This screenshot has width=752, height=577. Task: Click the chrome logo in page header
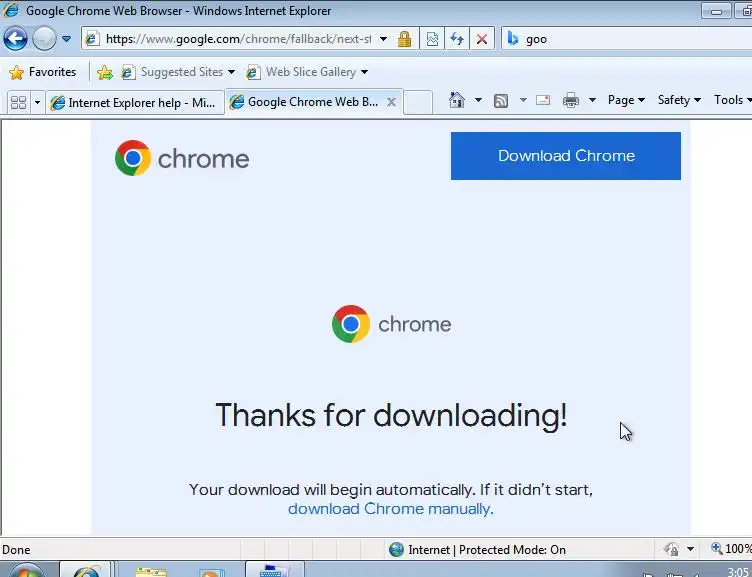182,158
